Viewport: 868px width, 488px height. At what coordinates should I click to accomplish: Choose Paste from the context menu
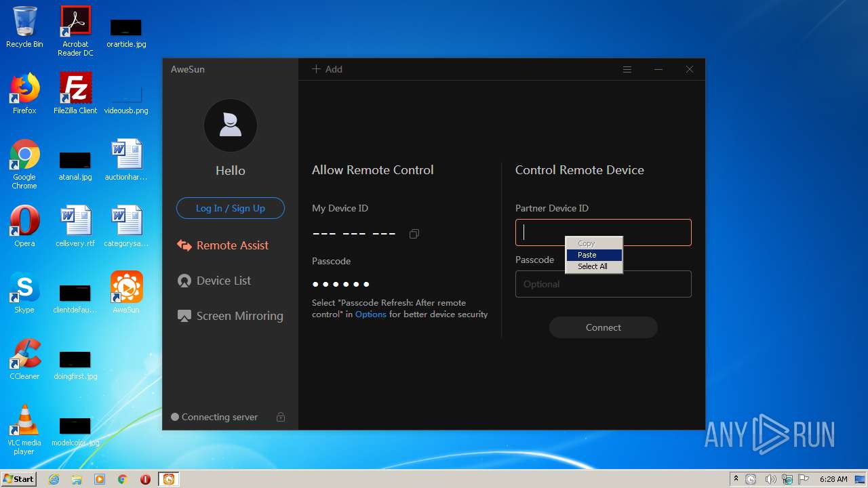pyautogui.click(x=594, y=255)
